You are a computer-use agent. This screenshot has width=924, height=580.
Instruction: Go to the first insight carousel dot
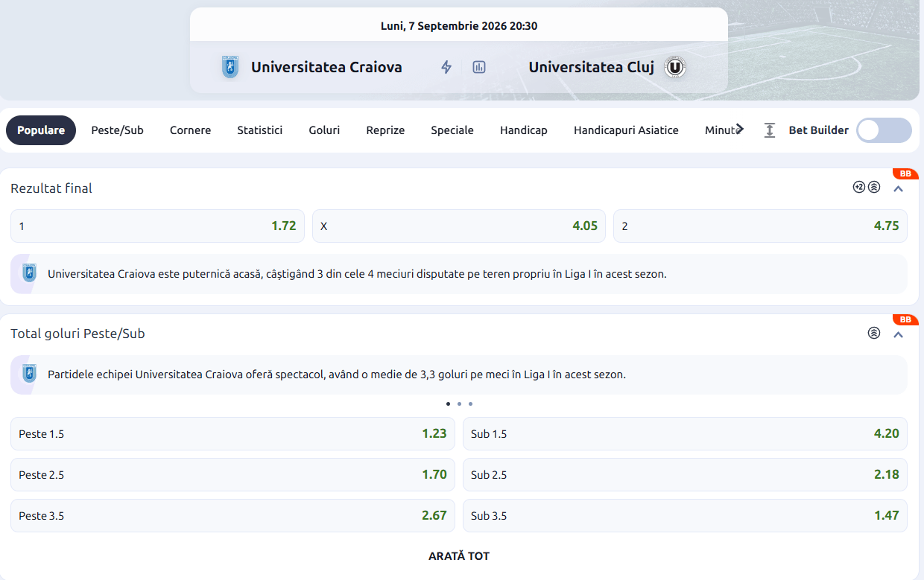[448, 404]
